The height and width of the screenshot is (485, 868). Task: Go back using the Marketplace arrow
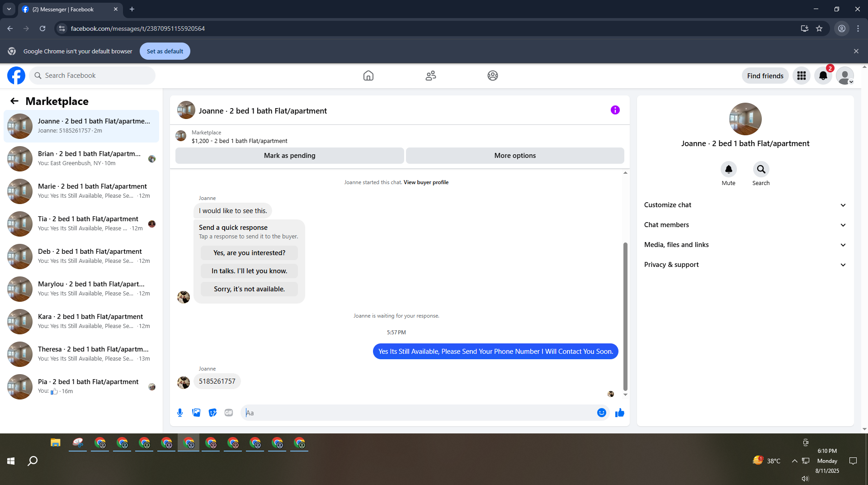(14, 101)
